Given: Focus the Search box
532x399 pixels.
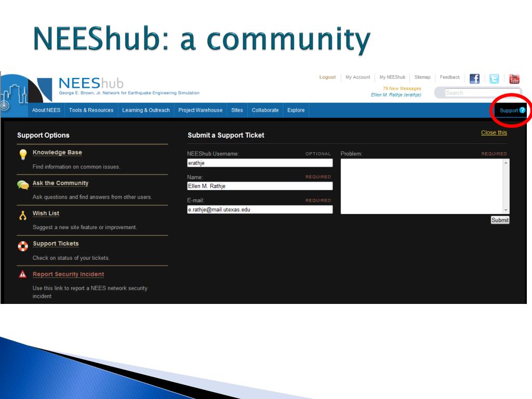Looking at the screenshot, I should 482,92.
